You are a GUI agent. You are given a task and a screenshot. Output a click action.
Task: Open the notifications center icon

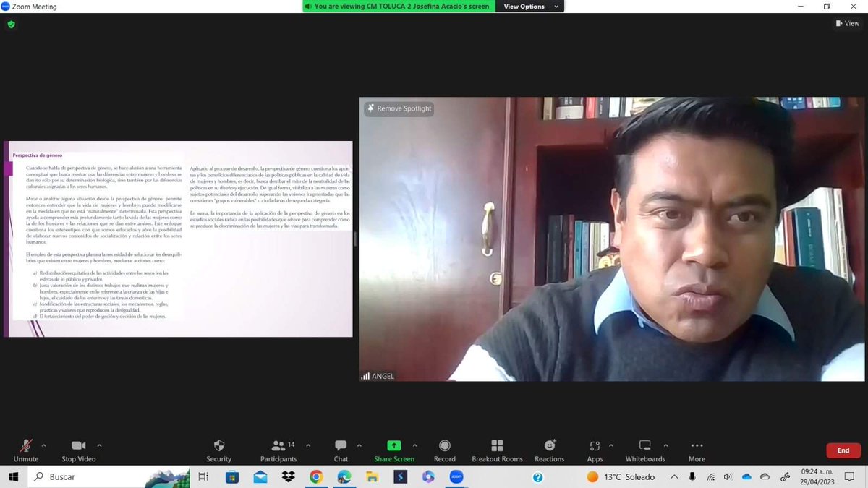tap(851, 477)
